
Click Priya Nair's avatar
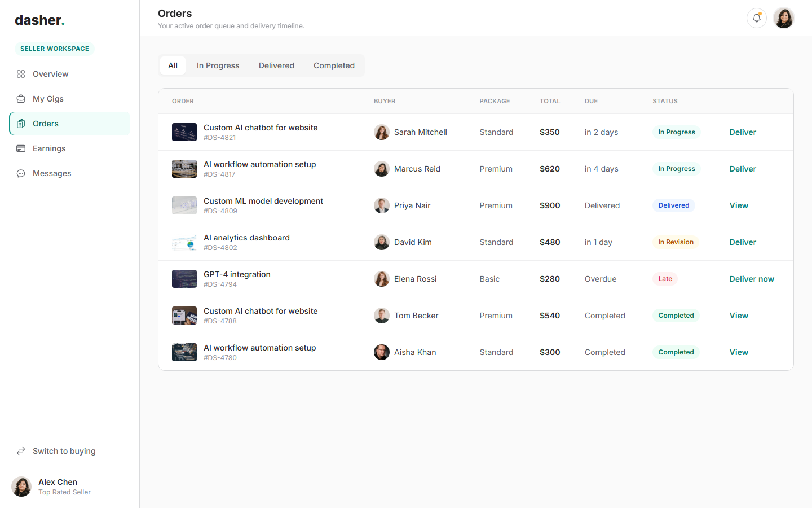pos(382,205)
